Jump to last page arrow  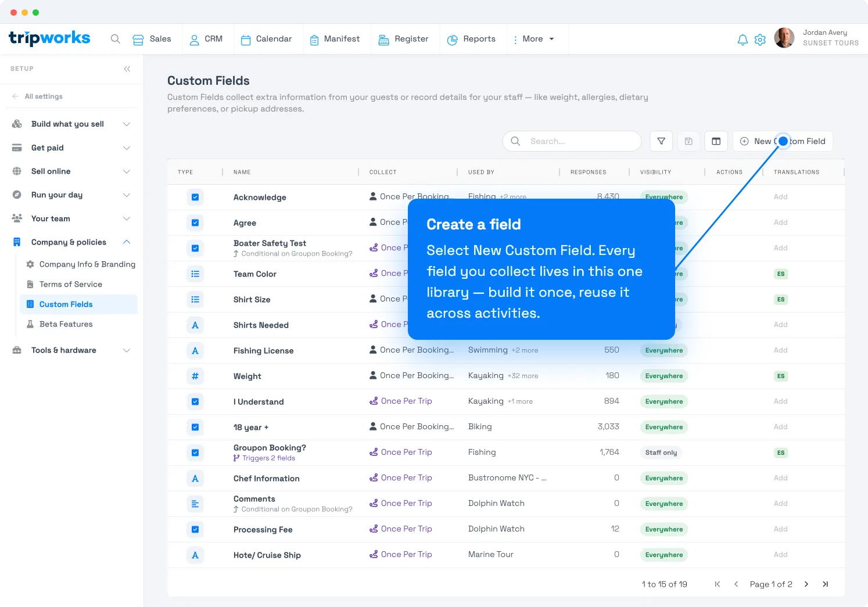point(825,584)
